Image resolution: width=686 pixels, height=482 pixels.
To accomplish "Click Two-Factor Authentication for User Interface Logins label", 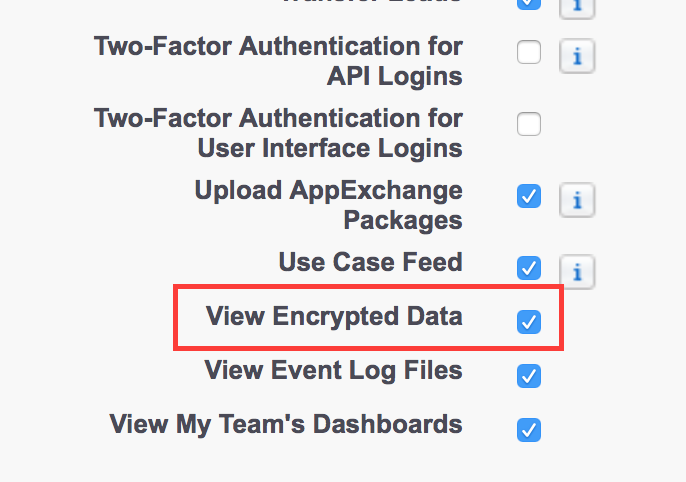I will click(x=278, y=133).
